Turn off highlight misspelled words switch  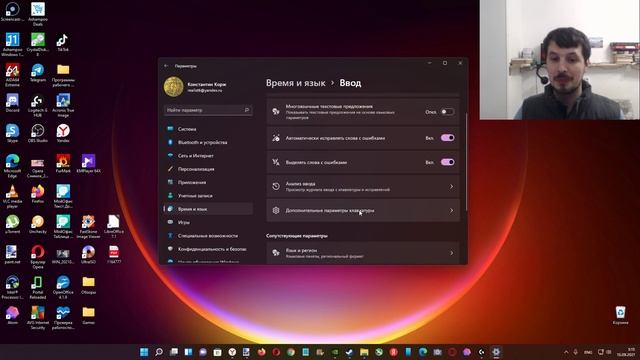click(x=447, y=162)
